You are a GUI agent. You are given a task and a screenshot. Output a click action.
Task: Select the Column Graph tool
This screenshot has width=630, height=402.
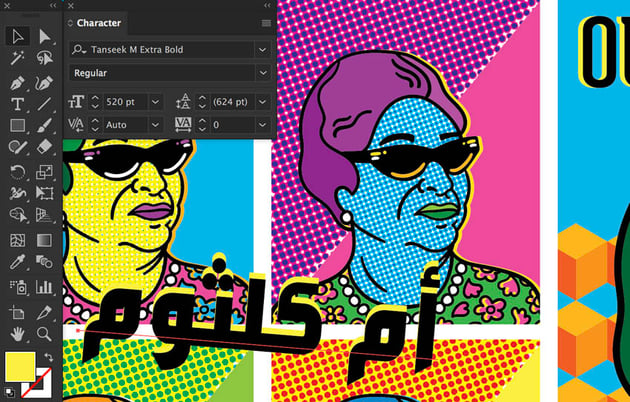click(44, 287)
